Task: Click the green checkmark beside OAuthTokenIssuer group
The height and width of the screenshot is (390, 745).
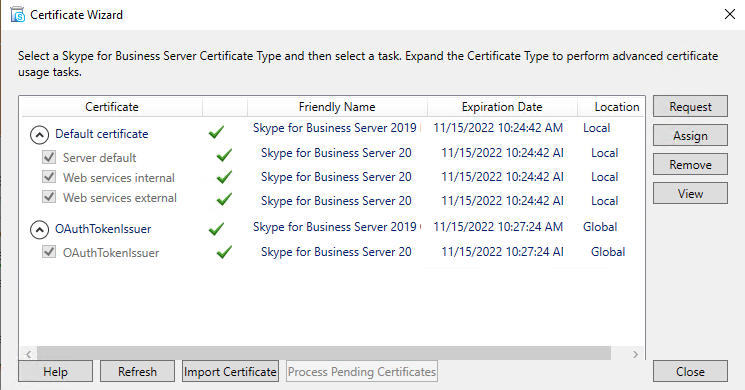Action: (216, 229)
